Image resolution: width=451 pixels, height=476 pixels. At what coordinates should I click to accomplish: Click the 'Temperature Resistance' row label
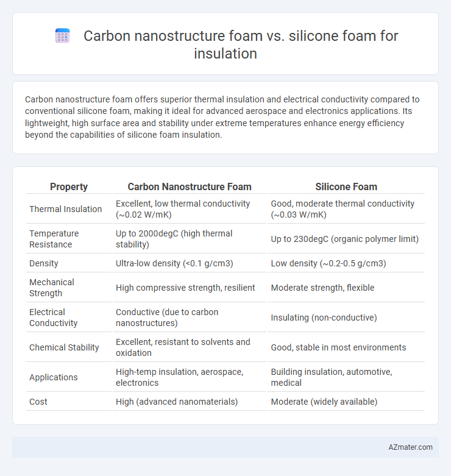point(69,238)
